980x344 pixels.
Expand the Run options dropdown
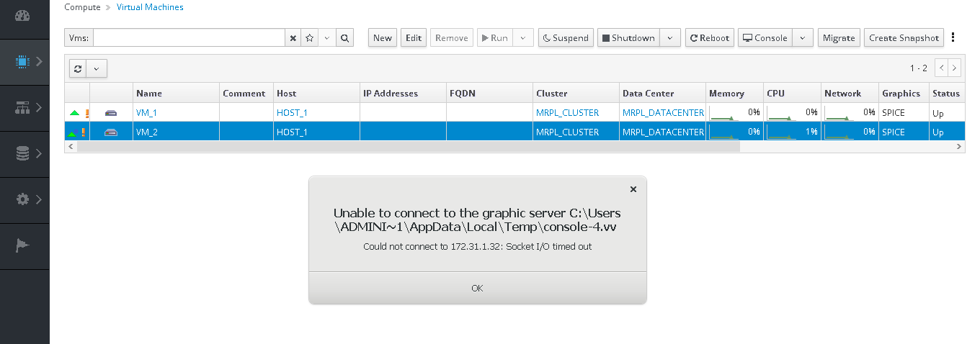(x=523, y=38)
